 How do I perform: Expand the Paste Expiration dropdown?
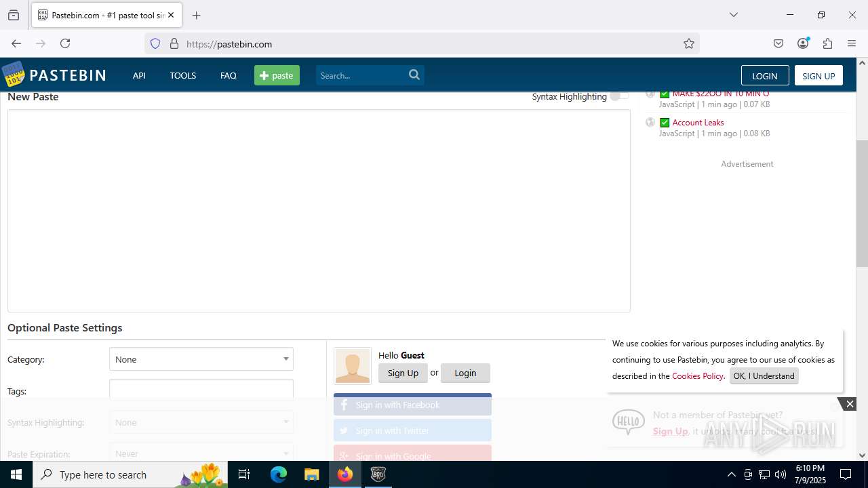click(x=201, y=453)
